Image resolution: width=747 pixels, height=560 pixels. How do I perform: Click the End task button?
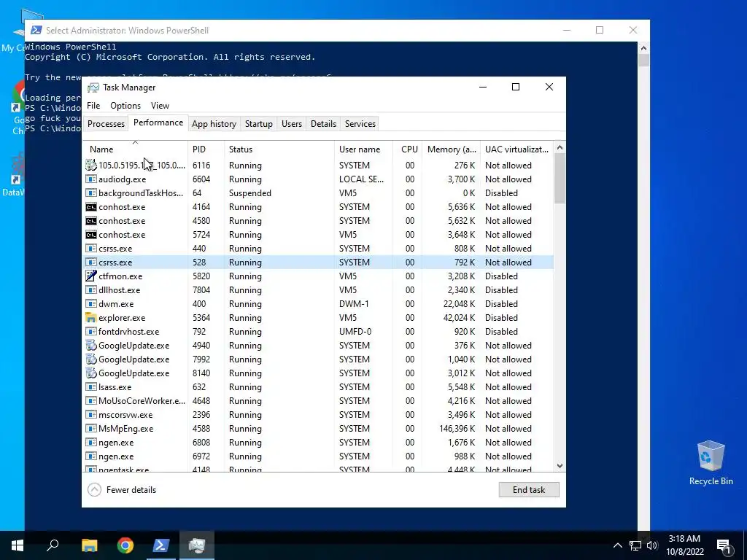[x=529, y=489]
